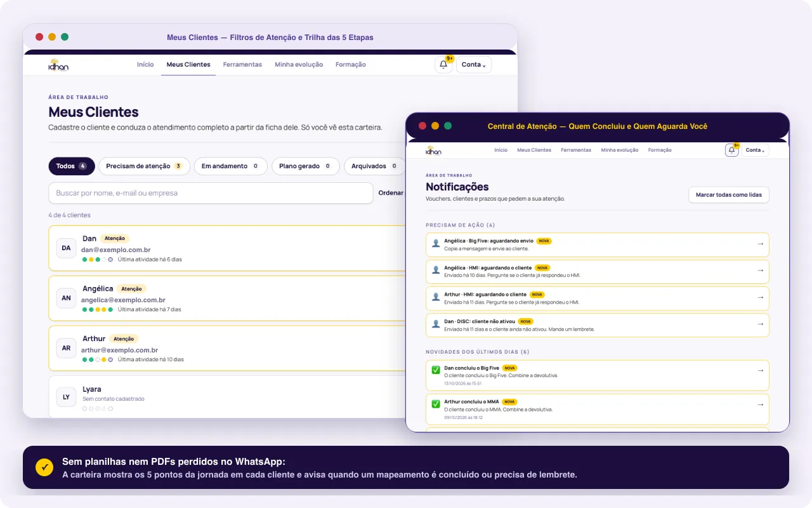The image size is (812, 508).
Task: Click arrow on Arthur concluiu o MMA notification
Action: [x=761, y=404]
